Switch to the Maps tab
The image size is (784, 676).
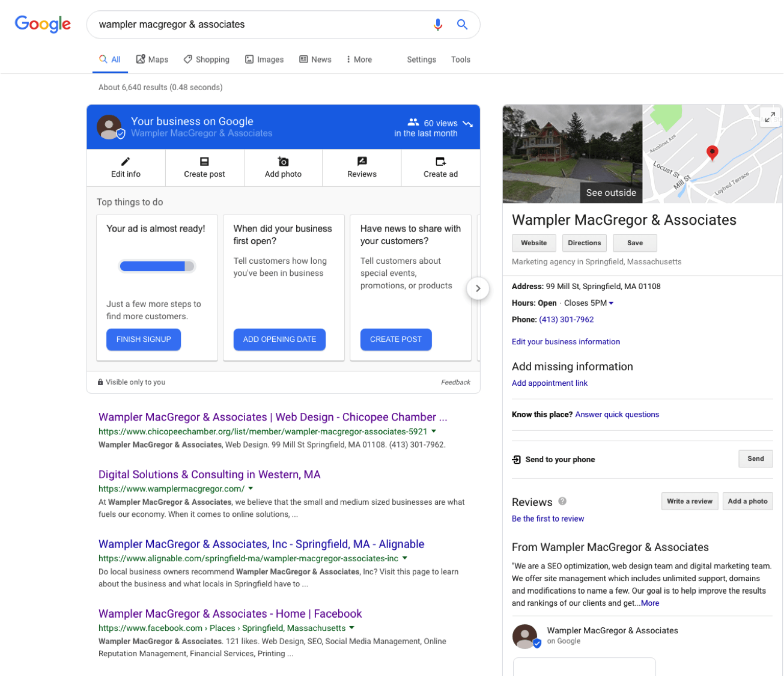tap(152, 59)
